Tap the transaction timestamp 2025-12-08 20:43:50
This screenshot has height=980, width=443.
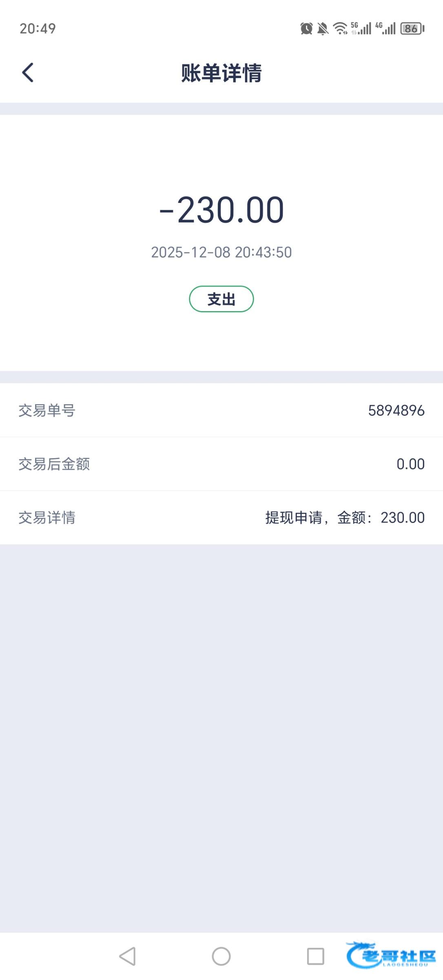tap(221, 252)
